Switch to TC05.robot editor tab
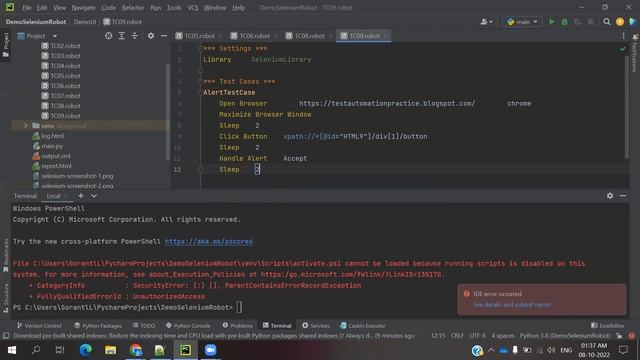This screenshot has height=360, width=640. [x=199, y=36]
